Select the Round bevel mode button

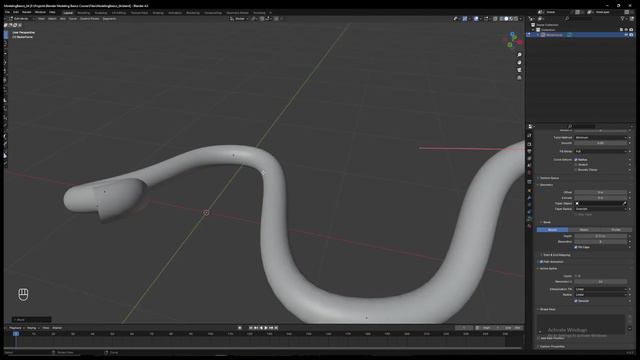(x=552, y=230)
